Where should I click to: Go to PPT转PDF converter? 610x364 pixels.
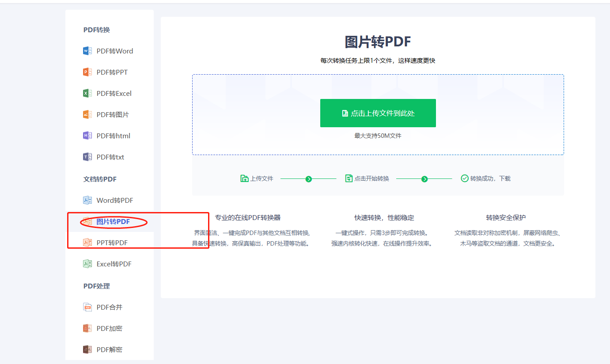pos(110,243)
